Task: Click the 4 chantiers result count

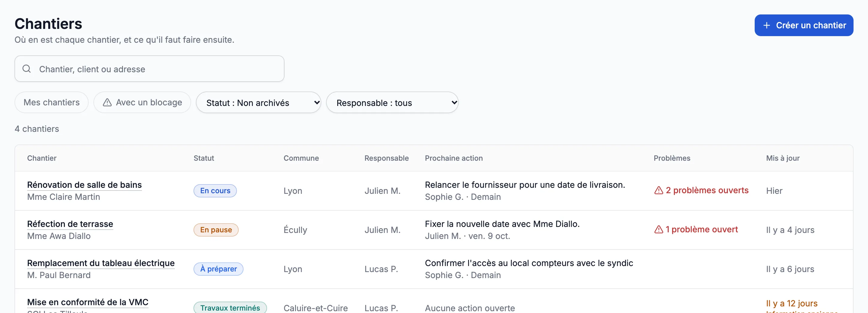Action: [x=37, y=129]
